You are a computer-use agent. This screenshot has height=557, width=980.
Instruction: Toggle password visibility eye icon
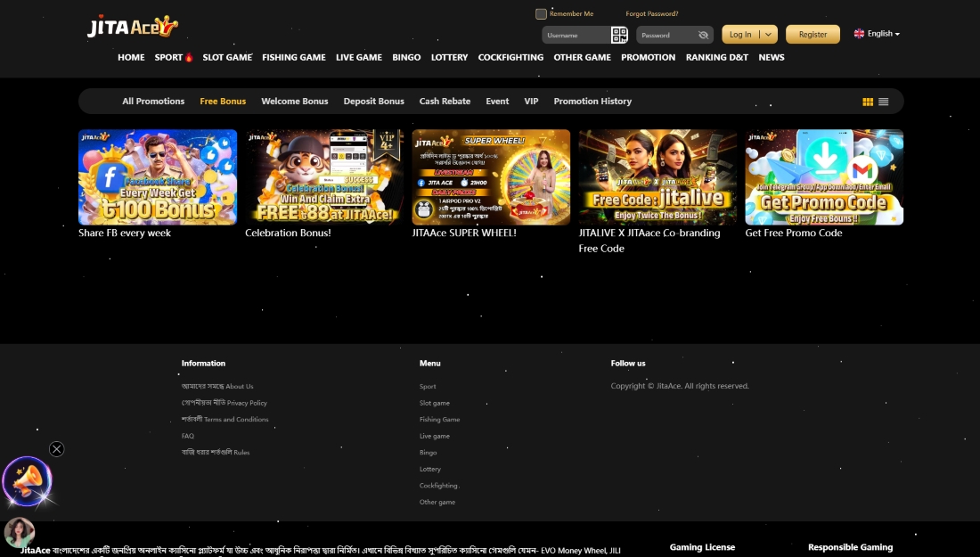[x=703, y=35]
